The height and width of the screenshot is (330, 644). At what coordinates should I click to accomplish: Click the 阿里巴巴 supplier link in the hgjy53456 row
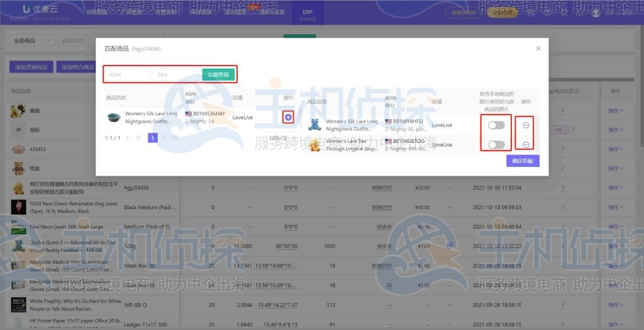tap(382, 188)
